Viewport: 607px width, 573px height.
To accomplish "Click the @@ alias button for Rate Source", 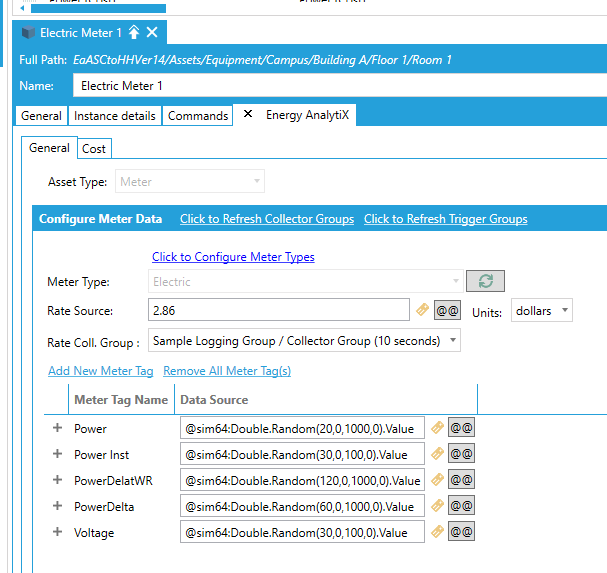I will pyautogui.click(x=447, y=310).
